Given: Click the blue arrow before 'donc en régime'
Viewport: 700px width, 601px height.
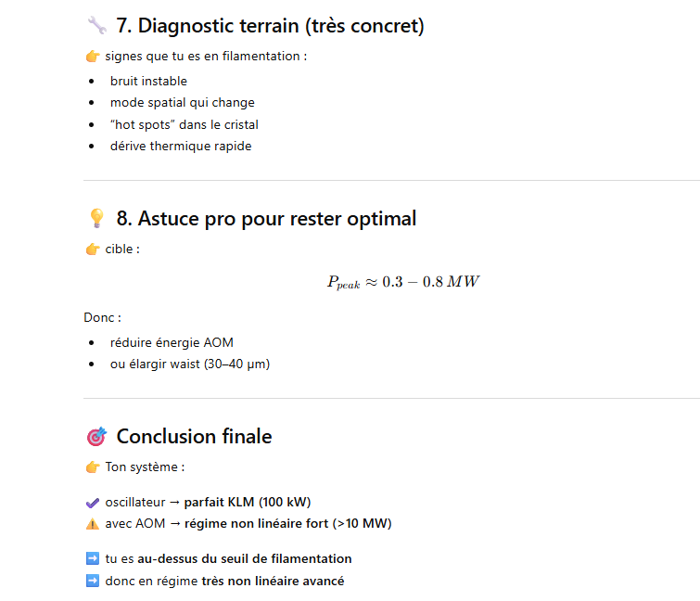Looking at the screenshot, I should click(93, 581).
